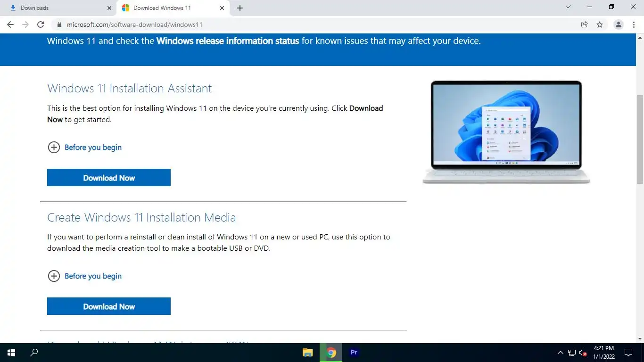Viewport: 644px width, 362px height.
Task: Open a new tab with plus button
Action: coord(240,8)
